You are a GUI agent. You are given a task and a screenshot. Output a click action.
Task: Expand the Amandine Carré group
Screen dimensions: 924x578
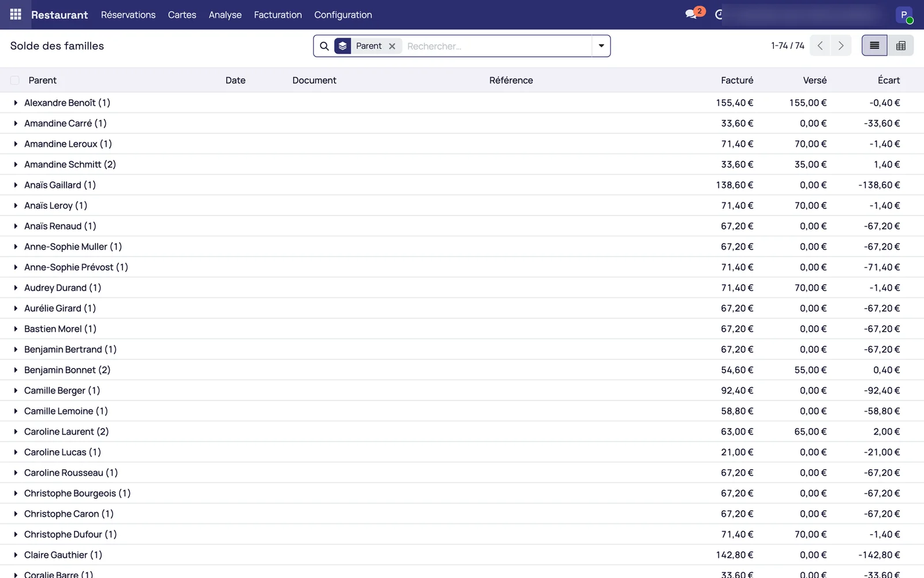[x=16, y=123]
